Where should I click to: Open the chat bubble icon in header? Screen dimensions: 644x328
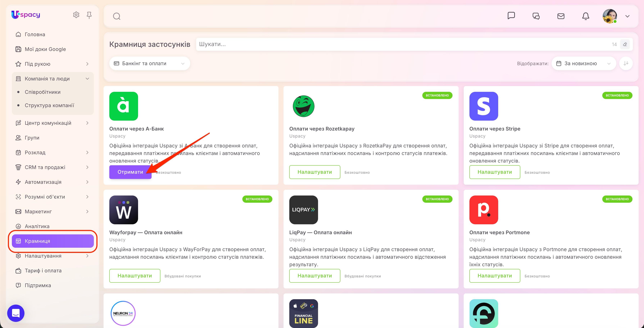click(511, 16)
